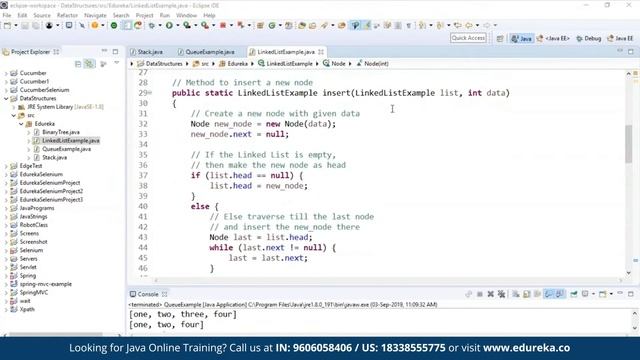Click the Project Explorer focus task icon
The image size is (640, 360).
pos(103,64)
